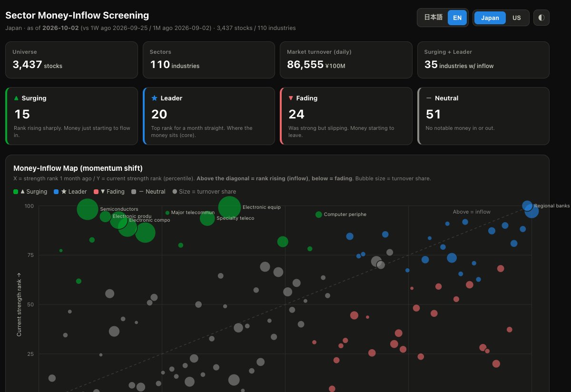The height and width of the screenshot is (392, 571).
Task: Toggle Fading series in chart legend
Action: 109,192
